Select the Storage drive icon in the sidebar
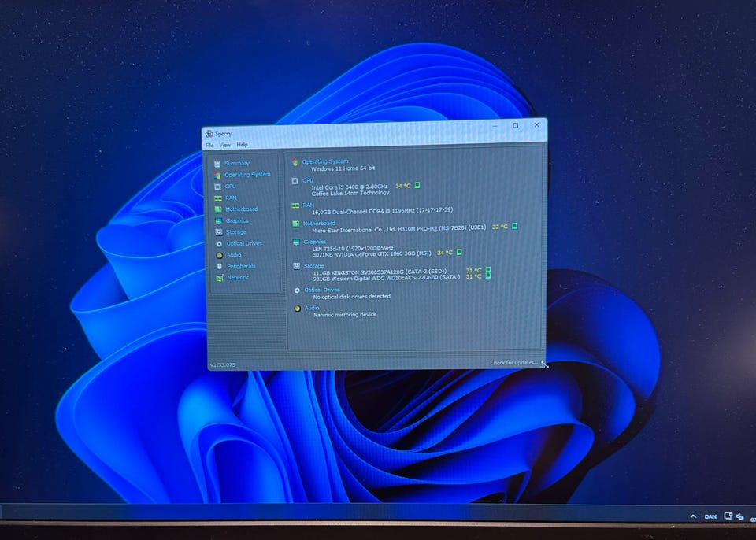 pos(218,232)
